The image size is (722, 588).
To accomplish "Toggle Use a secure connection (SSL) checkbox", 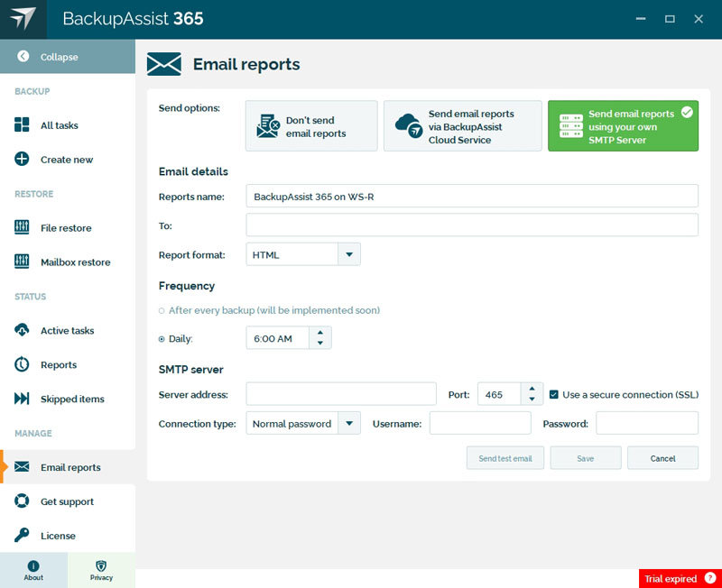I will pos(554,394).
